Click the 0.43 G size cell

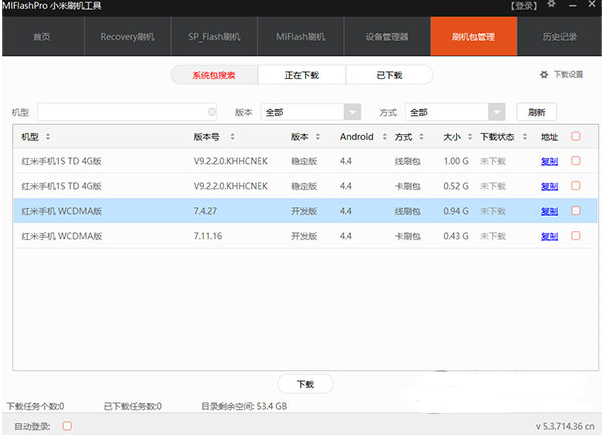[456, 236]
